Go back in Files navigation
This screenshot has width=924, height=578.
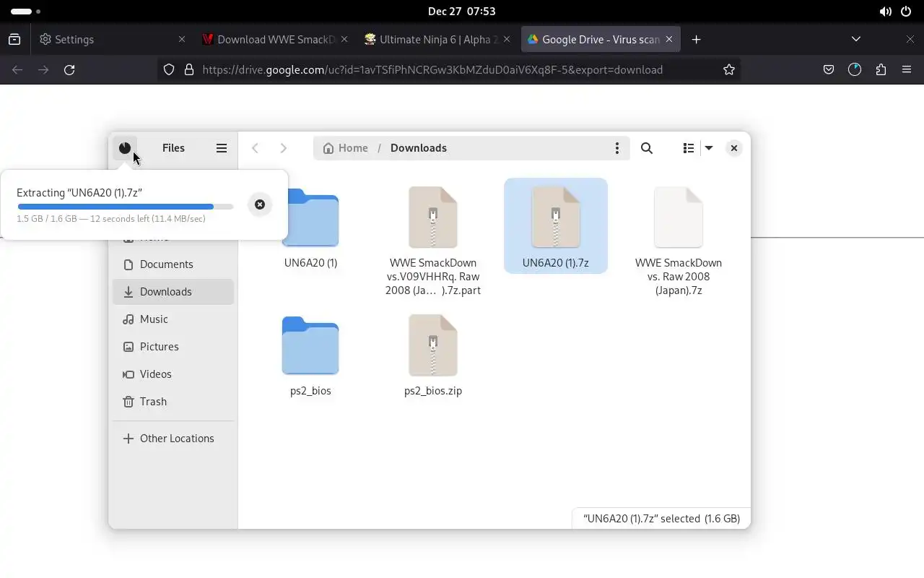(x=255, y=148)
